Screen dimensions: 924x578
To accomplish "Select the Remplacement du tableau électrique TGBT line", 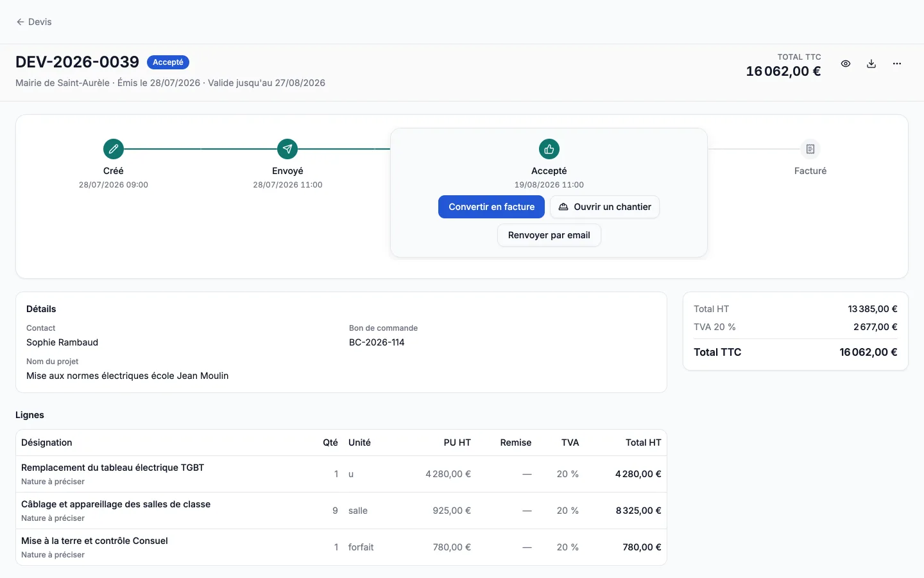I will click(341, 474).
